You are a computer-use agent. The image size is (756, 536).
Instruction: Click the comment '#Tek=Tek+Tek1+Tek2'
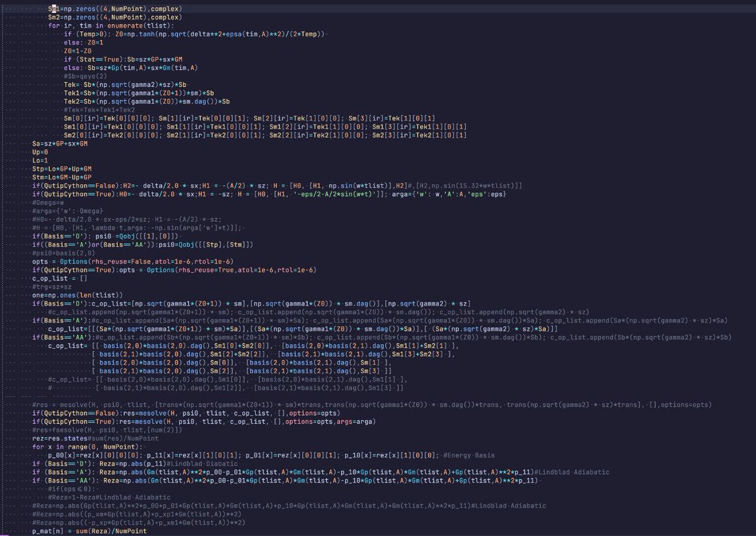click(100, 110)
